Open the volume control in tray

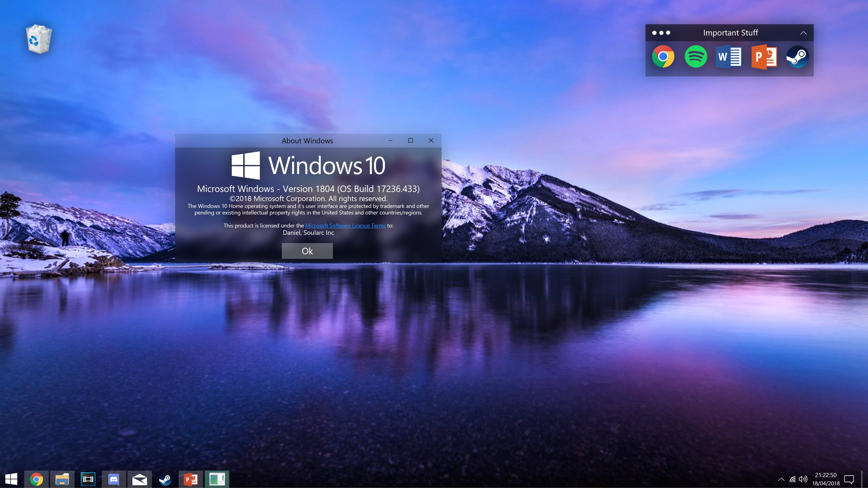[803, 479]
